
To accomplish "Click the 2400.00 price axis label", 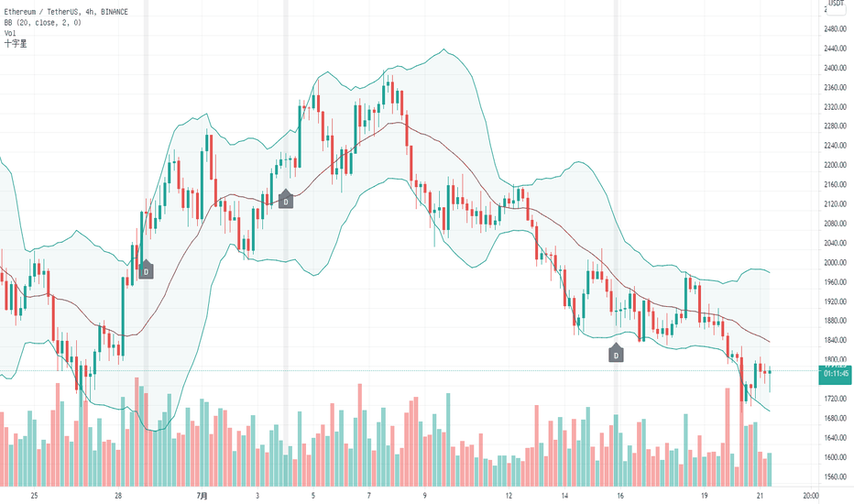I will coord(834,68).
